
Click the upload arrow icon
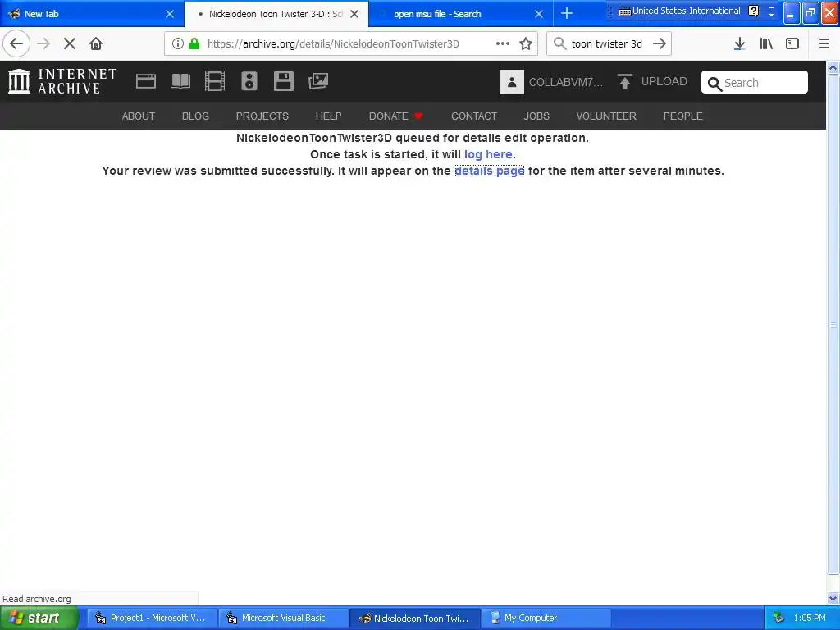[x=624, y=81]
